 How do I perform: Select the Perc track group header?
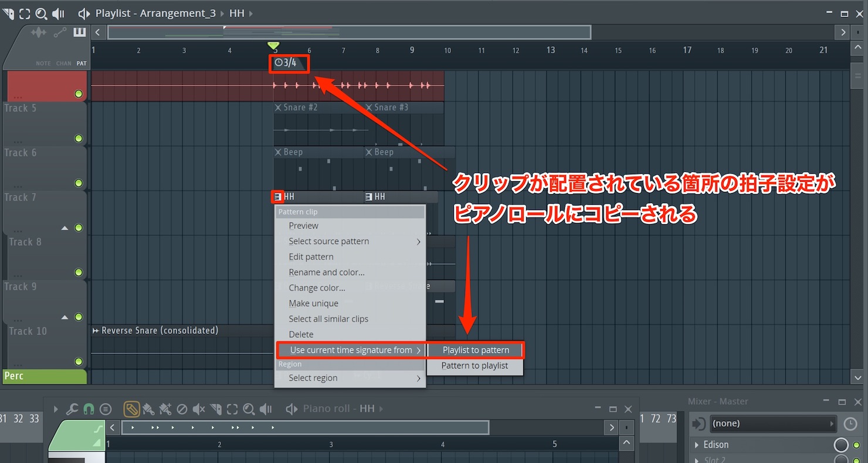coord(45,376)
